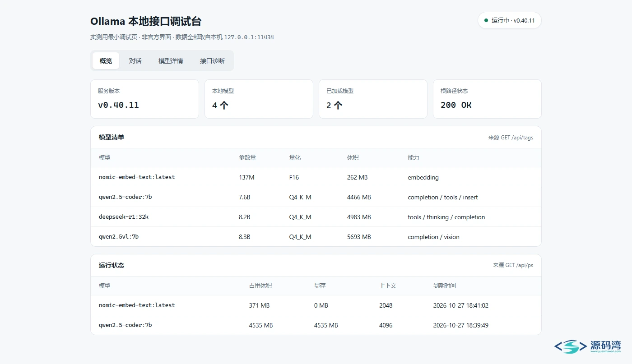Select qwen2.5-coder:7b in 运行状态 table

point(316,325)
